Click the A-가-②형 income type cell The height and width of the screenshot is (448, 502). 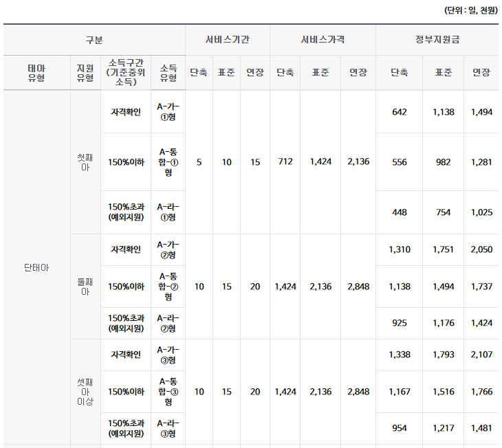point(168,249)
